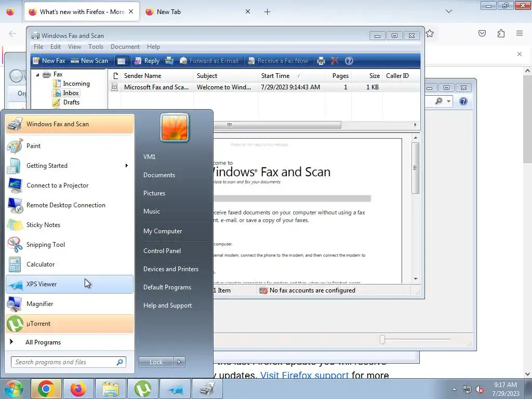Open Connect to a Projector
This screenshot has height=399, width=532.
[x=70, y=185]
